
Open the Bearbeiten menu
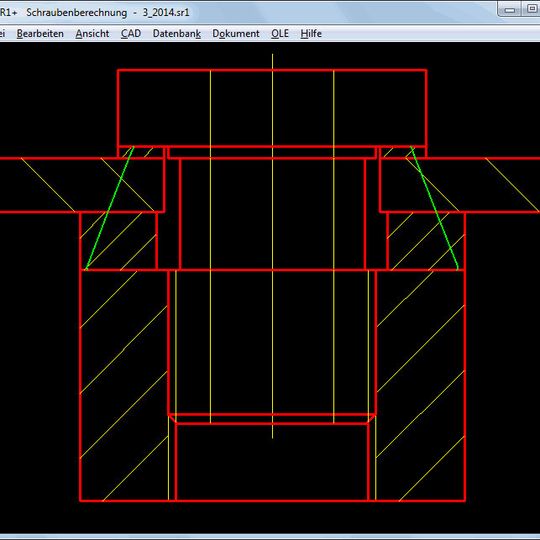[40, 33]
